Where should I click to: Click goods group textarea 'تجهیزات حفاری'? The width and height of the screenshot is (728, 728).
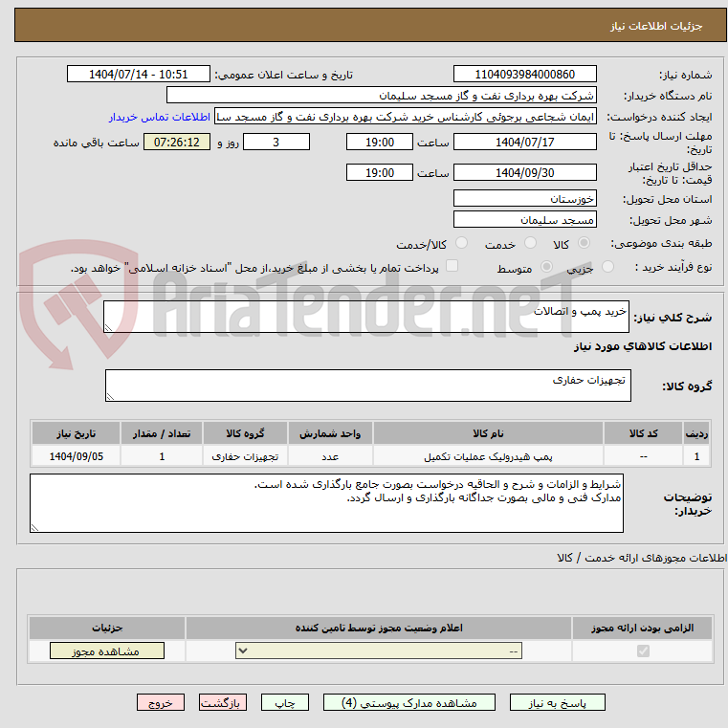point(368,386)
